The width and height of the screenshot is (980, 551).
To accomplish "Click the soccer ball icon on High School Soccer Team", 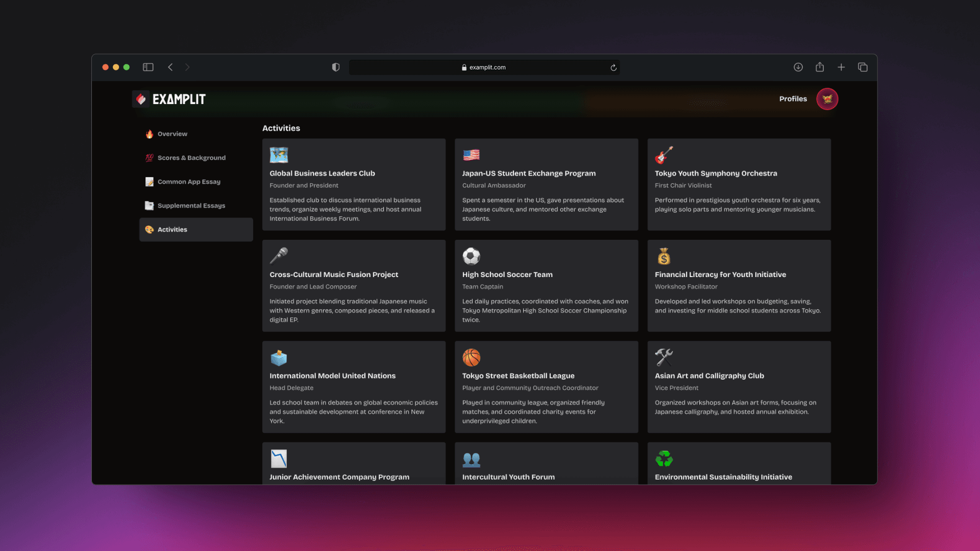I will [471, 256].
